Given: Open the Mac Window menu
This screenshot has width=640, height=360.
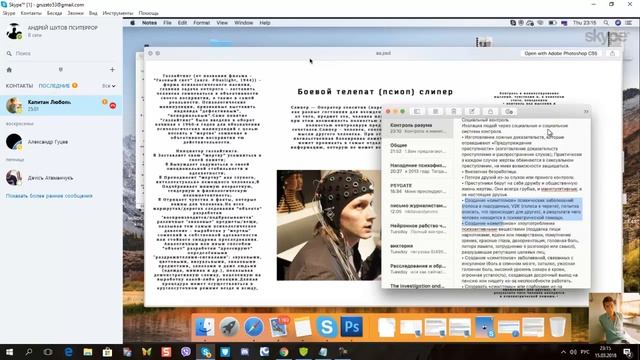Looking at the screenshot, I should click(244, 23).
